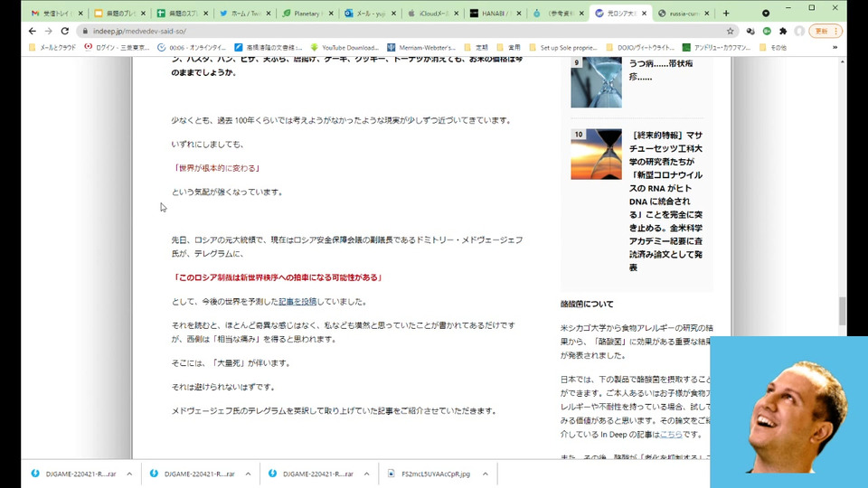The width and height of the screenshot is (868, 488).
Task: Open the その他 bookmark folder
Action: pyautogui.click(x=773, y=48)
